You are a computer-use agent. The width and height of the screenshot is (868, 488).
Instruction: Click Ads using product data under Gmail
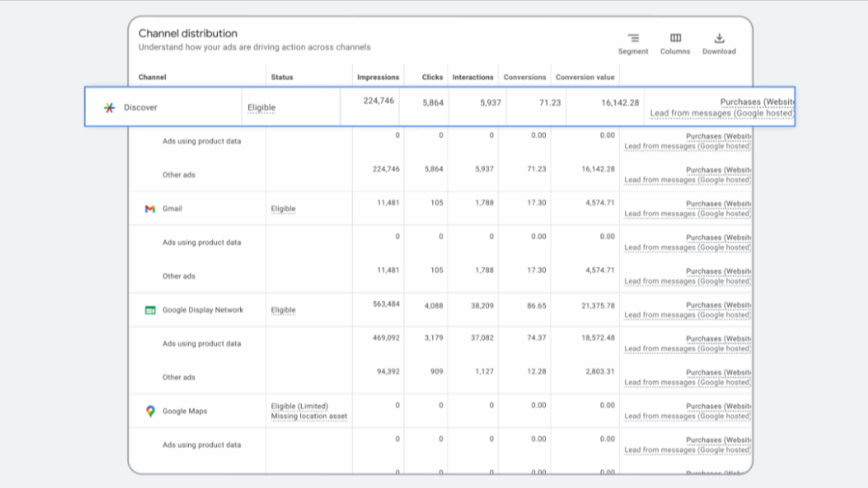[202, 242]
